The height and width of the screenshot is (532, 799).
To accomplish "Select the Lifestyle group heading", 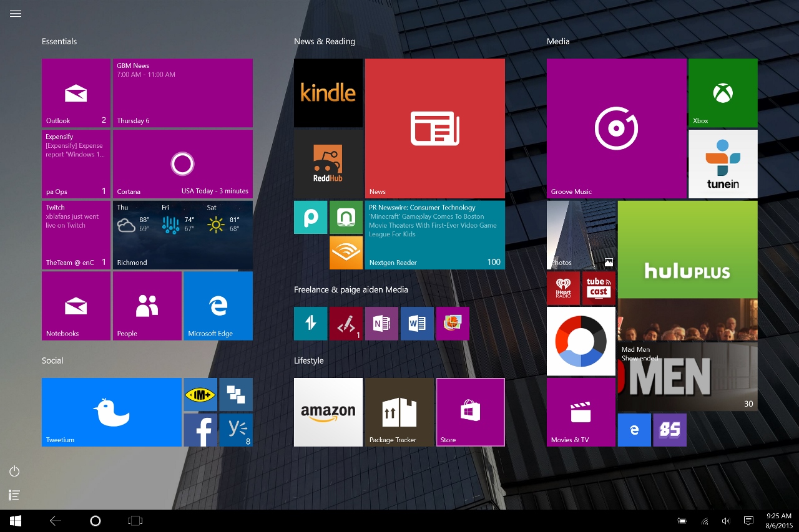I will [x=309, y=360].
